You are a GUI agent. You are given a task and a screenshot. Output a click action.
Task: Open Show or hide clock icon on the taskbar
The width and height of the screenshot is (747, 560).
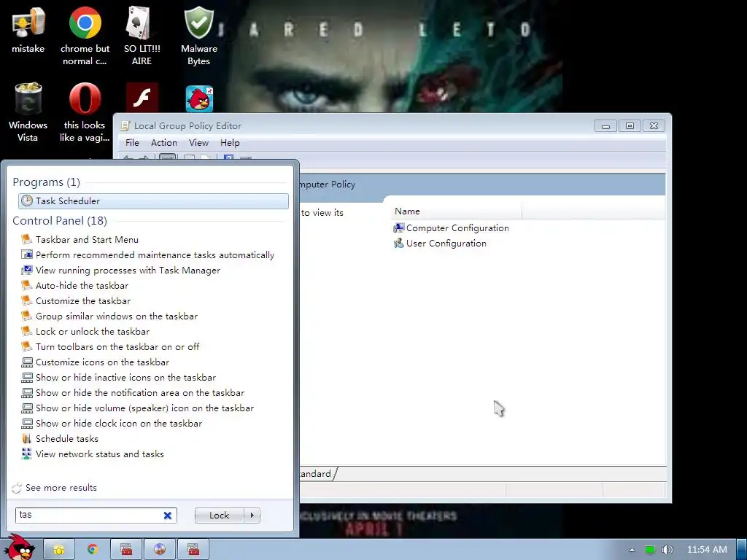[x=112, y=423]
